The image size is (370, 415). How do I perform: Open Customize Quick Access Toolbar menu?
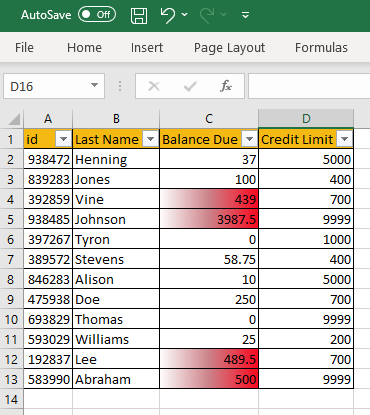tap(246, 15)
